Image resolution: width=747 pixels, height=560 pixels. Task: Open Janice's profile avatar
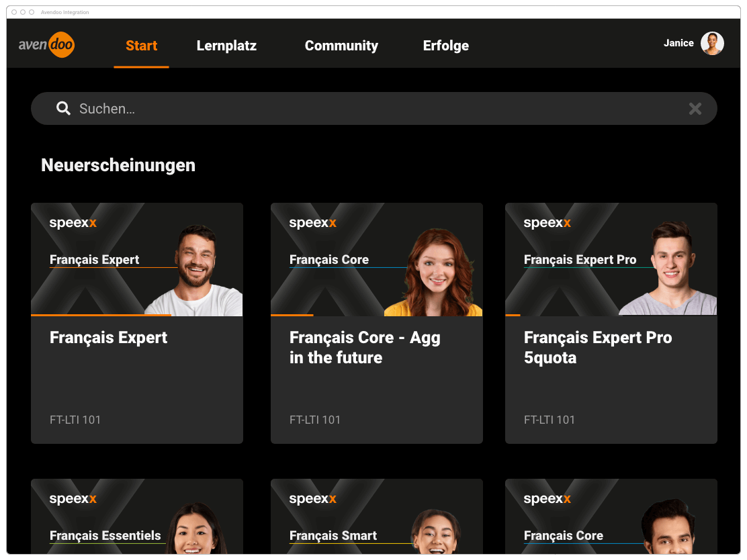pyautogui.click(x=712, y=44)
